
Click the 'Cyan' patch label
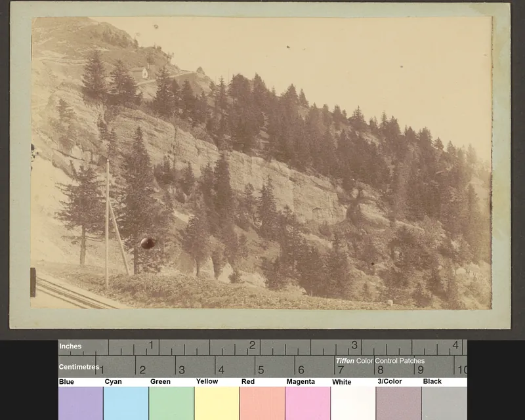pos(113,382)
